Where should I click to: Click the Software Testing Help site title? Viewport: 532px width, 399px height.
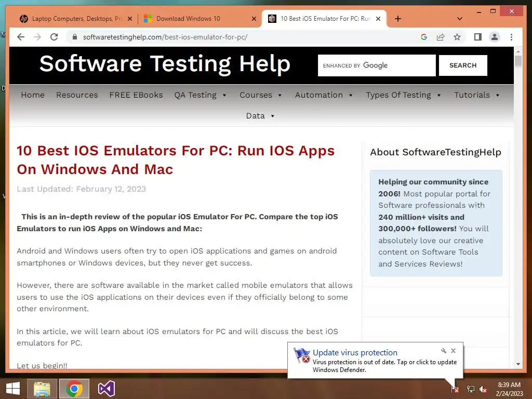(x=165, y=64)
